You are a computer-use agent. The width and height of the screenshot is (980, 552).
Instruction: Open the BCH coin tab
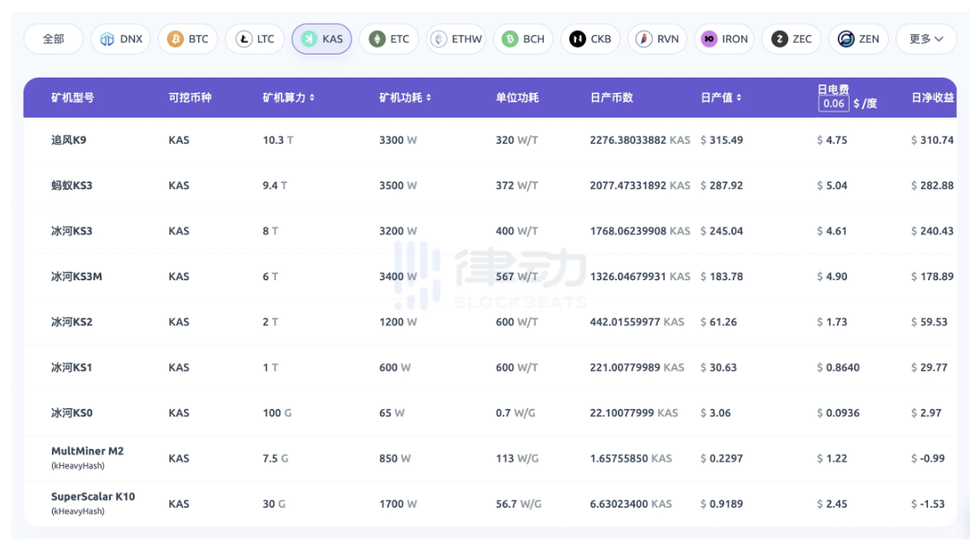click(523, 39)
